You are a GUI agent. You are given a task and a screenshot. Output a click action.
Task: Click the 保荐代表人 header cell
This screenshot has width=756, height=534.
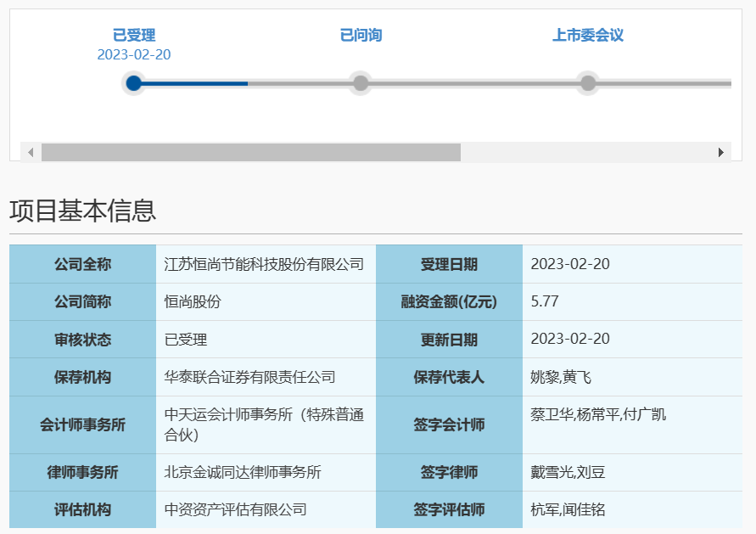(449, 377)
